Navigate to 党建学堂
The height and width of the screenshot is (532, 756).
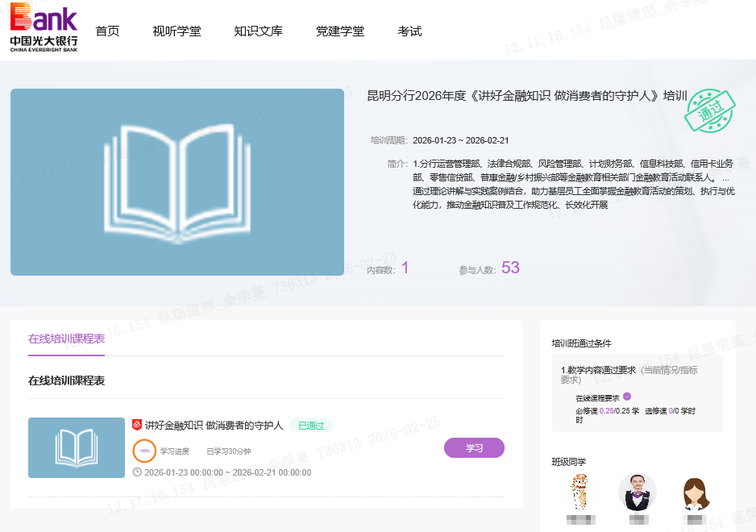point(339,31)
